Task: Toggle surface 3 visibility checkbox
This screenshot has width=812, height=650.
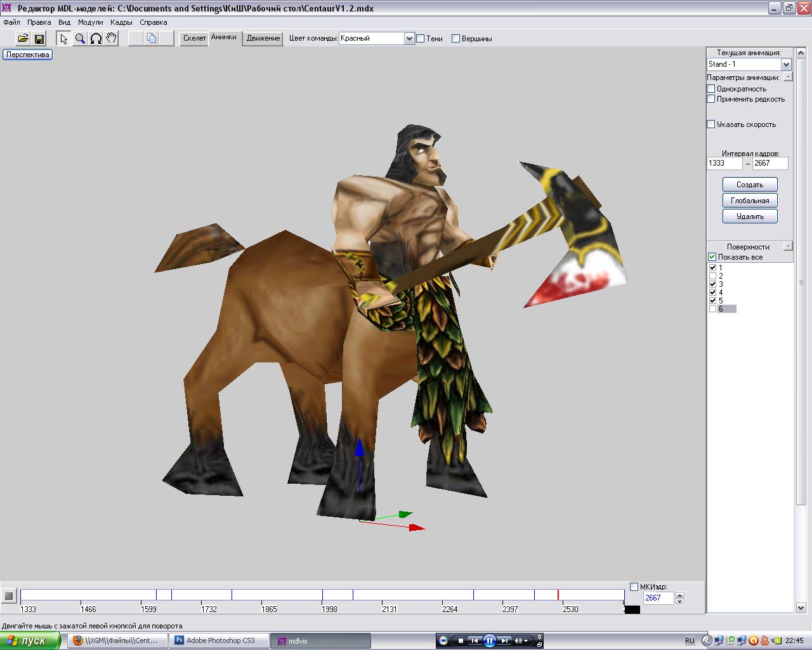Action: (x=712, y=284)
